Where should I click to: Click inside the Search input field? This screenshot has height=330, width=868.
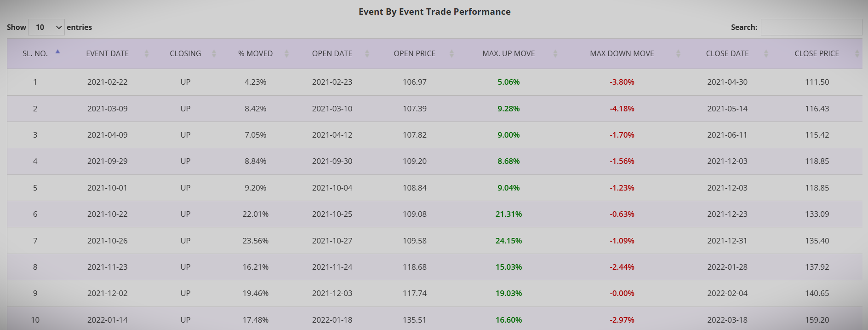[811, 27]
